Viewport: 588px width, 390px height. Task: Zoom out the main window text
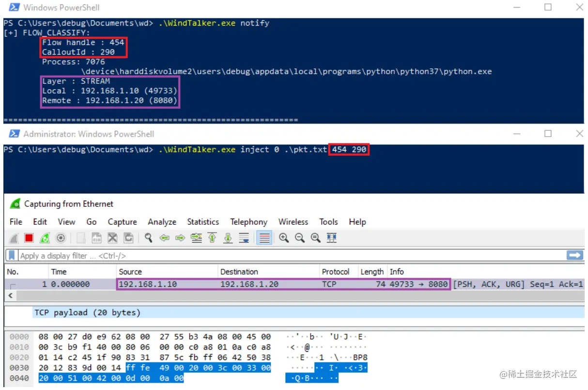coord(300,238)
